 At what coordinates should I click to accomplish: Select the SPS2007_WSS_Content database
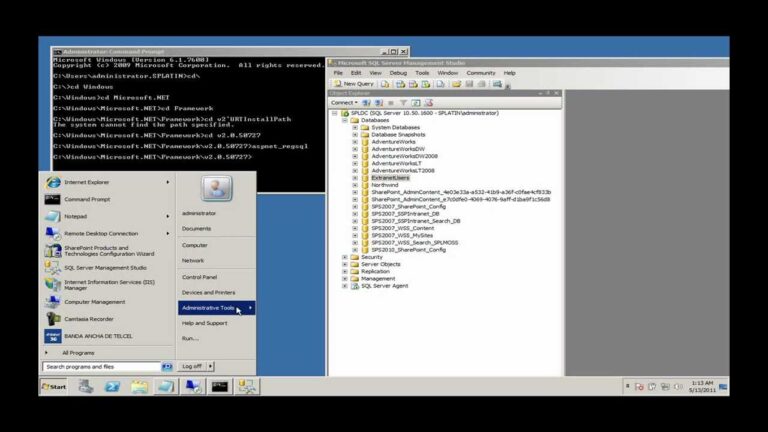[x=403, y=228]
